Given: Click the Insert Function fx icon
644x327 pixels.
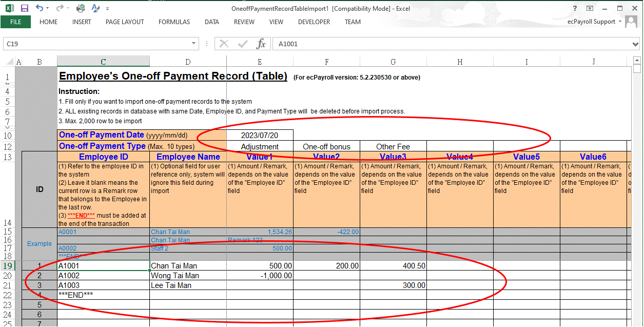Looking at the screenshot, I should point(261,44).
